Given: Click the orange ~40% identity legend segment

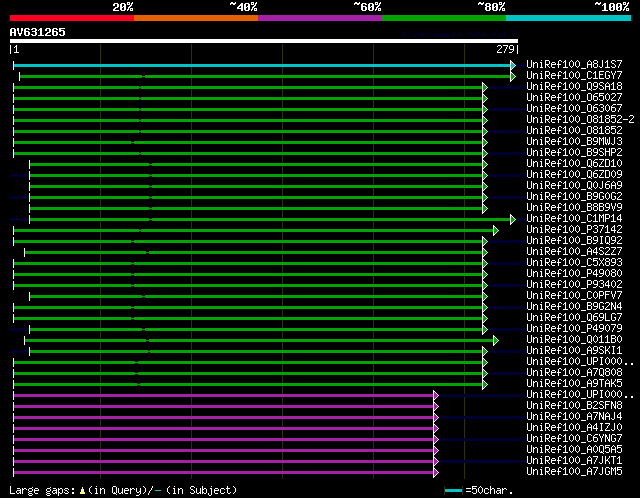Looking at the screenshot, I should pos(195,17).
